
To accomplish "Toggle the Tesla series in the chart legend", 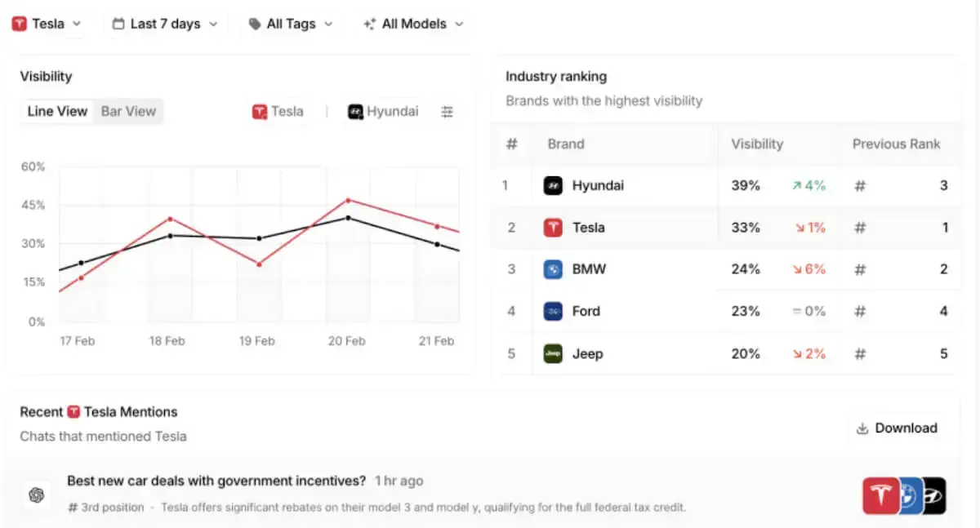I will pyautogui.click(x=278, y=111).
